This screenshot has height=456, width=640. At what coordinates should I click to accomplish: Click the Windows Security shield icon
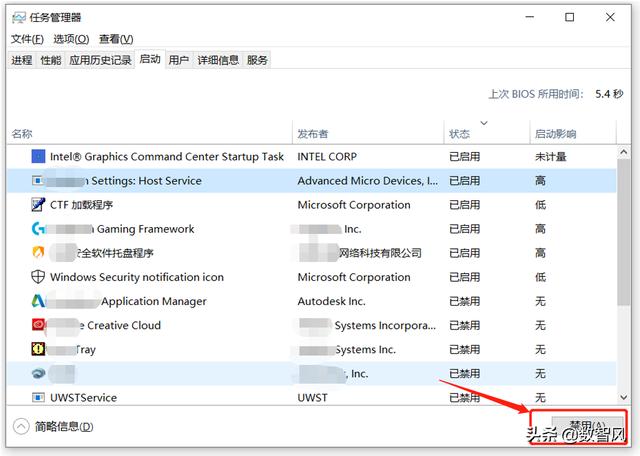[x=38, y=277]
